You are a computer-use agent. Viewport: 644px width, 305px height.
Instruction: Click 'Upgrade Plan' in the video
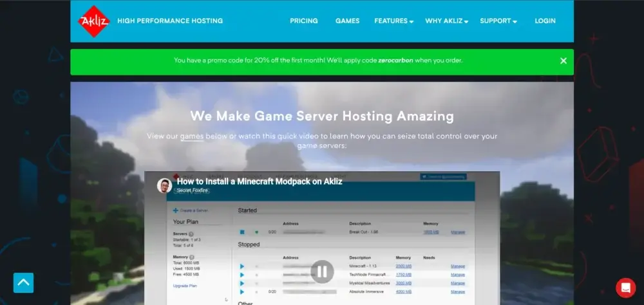185,286
